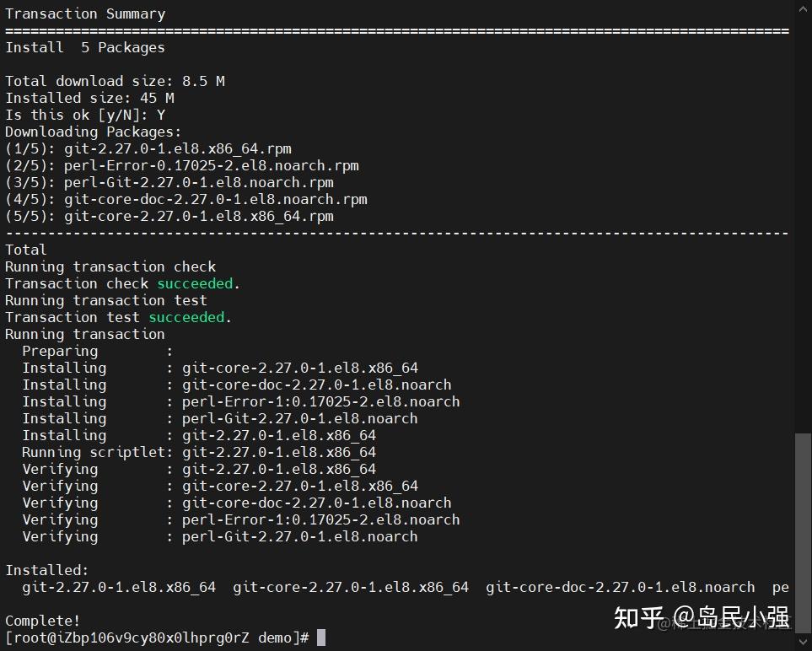Click the (1/5) git-2.27.0 rpm download line
The height and width of the screenshot is (651, 812).
click(148, 149)
